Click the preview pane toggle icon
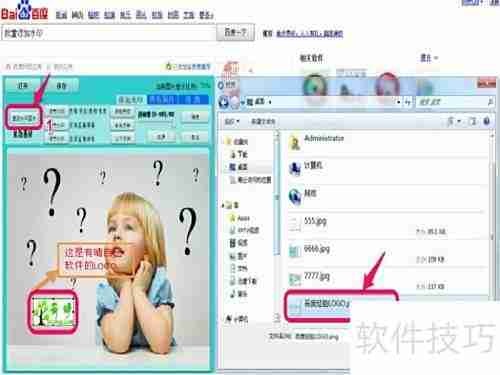 (473, 122)
